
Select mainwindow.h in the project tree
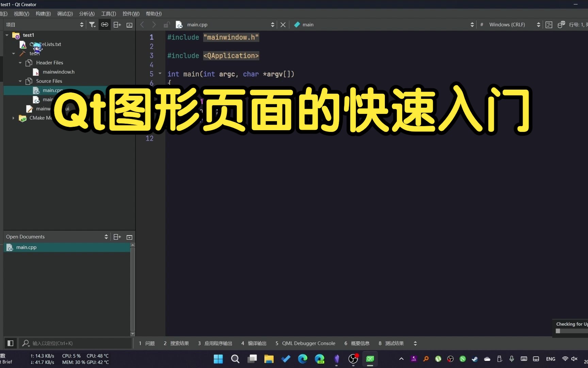pyautogui.click(x=59, y=72)
